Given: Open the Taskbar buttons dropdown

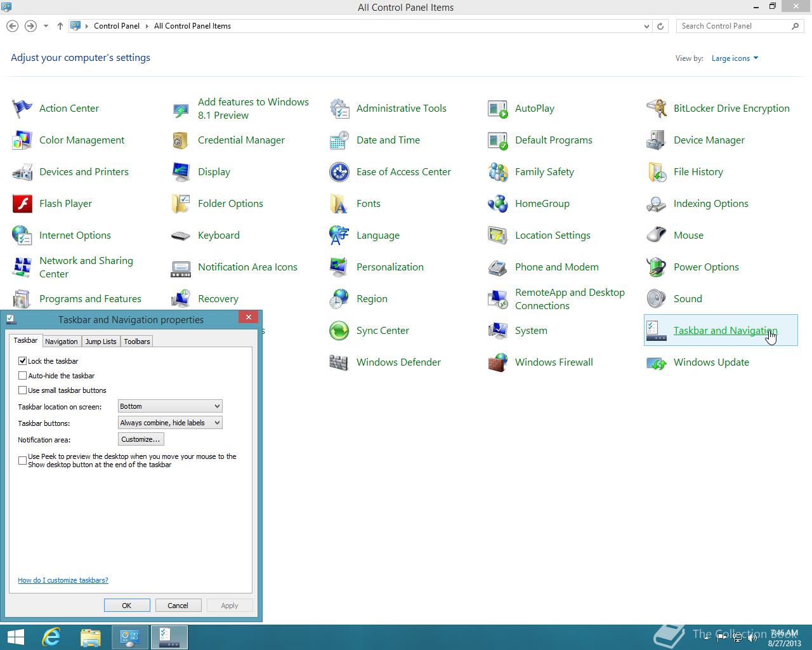Looking at the screenshot, I should tap(170, 423).
